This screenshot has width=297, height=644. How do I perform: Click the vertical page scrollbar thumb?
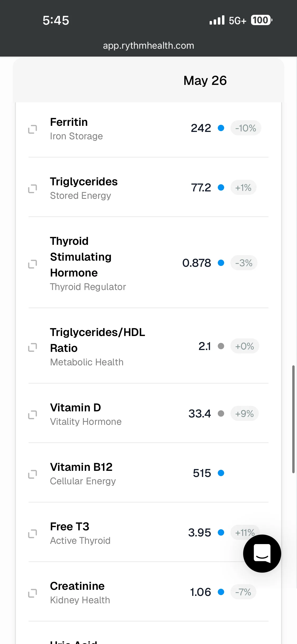[293, 419]
